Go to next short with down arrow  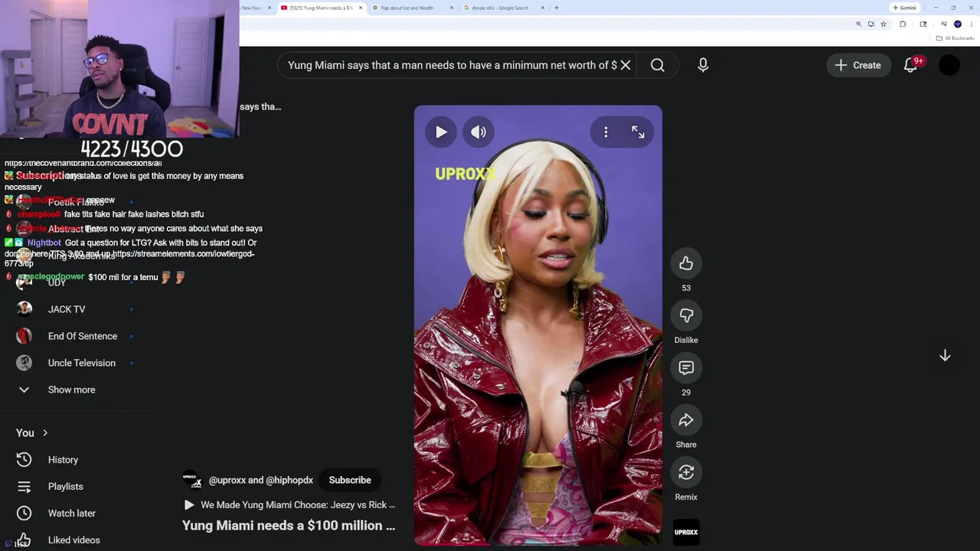945,356
